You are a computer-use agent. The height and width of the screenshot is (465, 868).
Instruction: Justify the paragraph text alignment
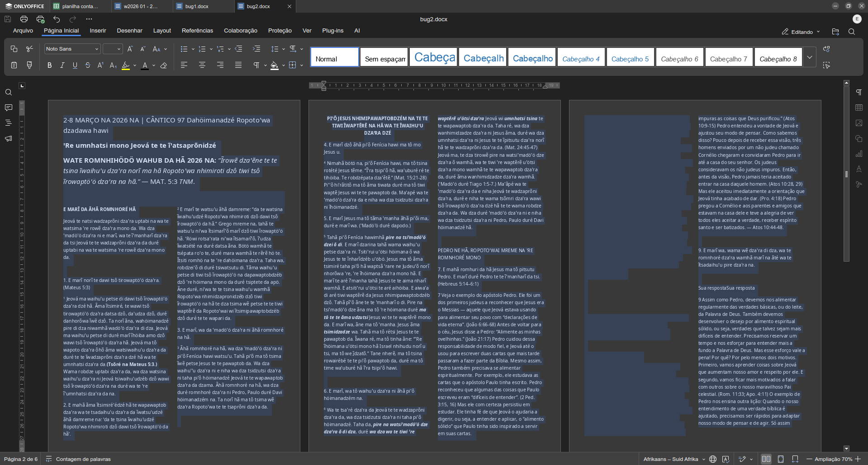pos(238,66)
